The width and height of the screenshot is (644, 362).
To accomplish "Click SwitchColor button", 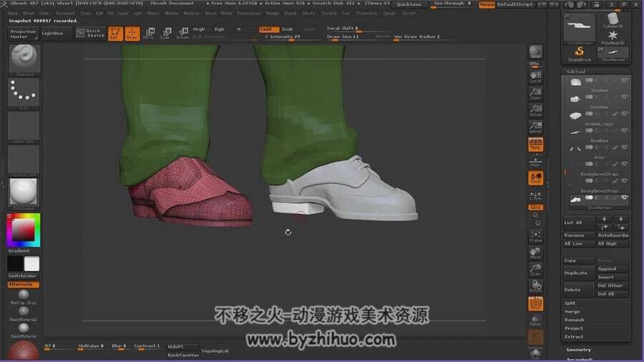I will [x=23, y=276].
